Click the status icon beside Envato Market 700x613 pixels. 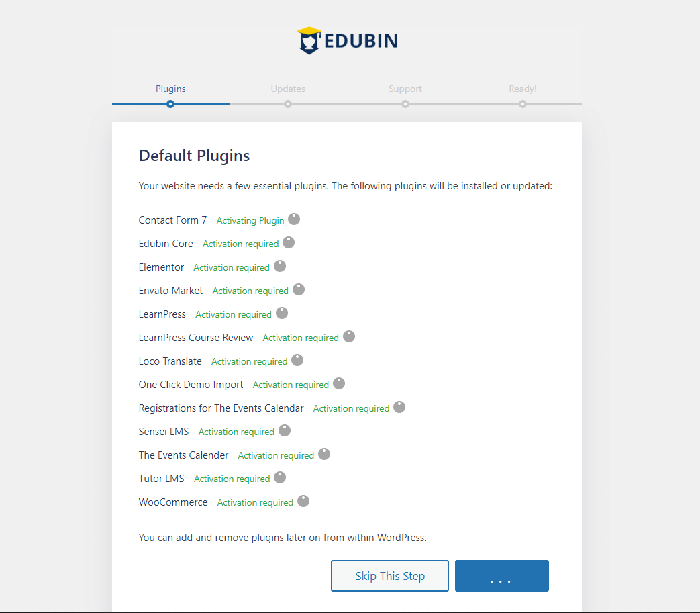pyautogui.click(x=299, y=289)
